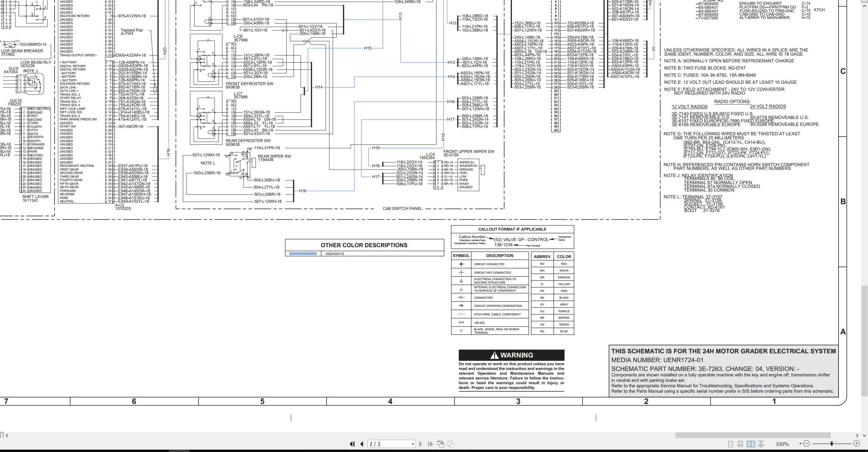Viewport: 868px width, 452px height.
Task: Click the HIGHWAYS blue color swatch
Action: 303,254
